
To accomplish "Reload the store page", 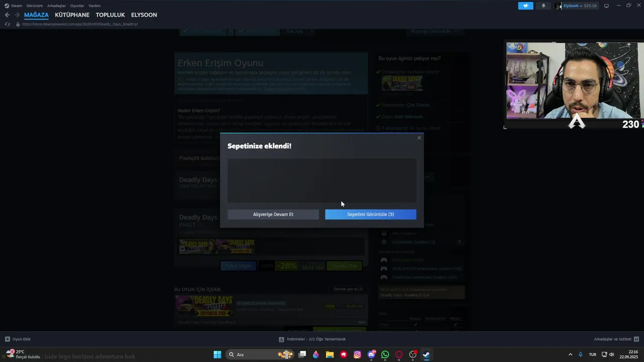I will (x=7, y=24).
